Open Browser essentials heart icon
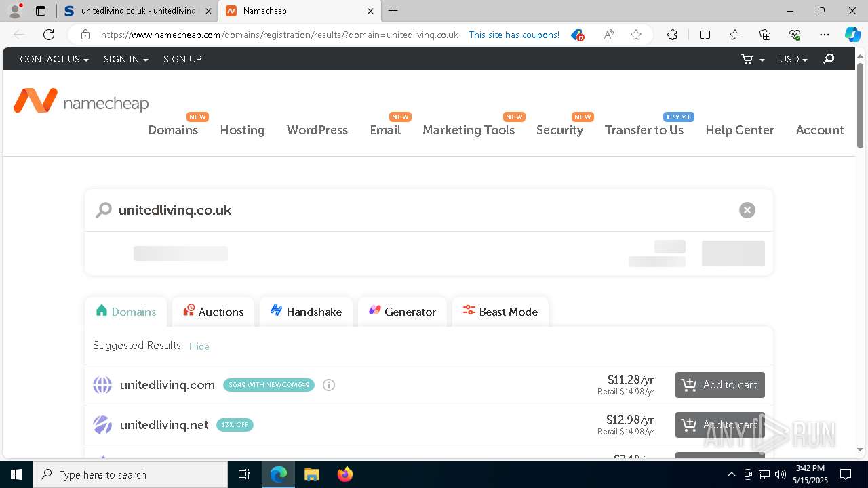This screenshot has width=868, height=488. pos(795,35)
